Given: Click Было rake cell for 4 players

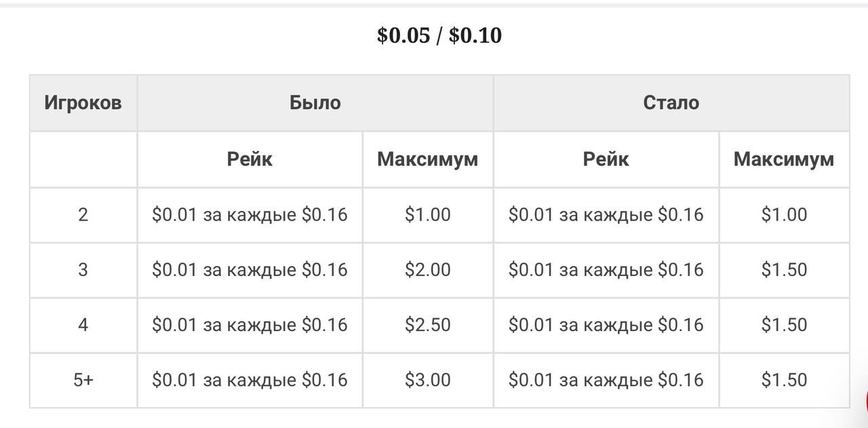Looking at the screenshot, I should [250, 325].
